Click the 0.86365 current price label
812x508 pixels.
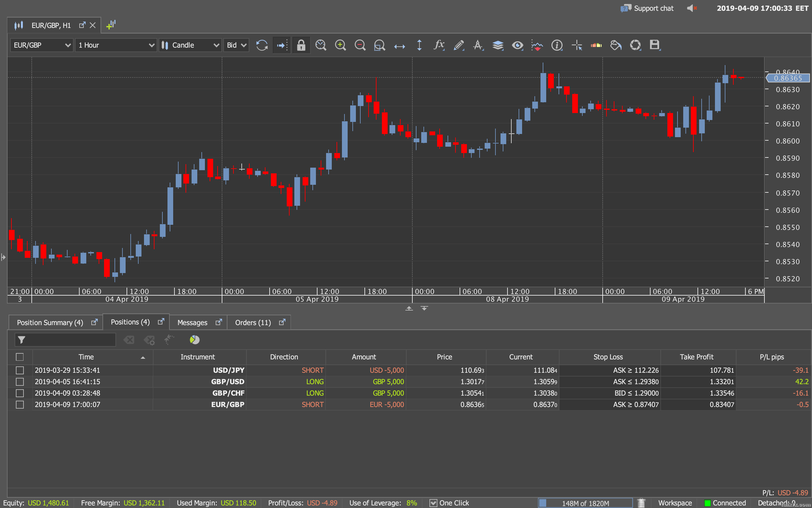pos(788,78)
